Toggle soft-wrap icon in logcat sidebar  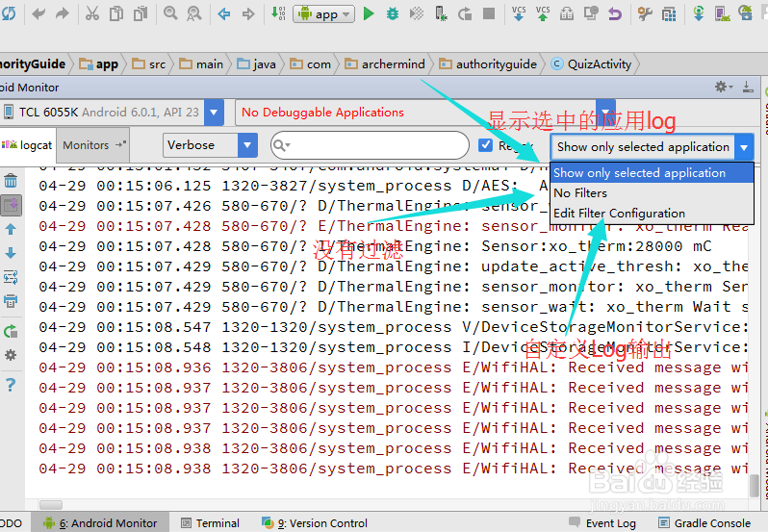tap(11, 277)
